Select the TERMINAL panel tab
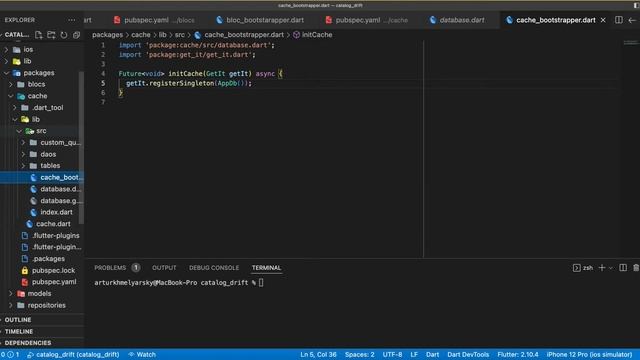This screenshot has height=360, width=640. pyautogui.click(x=266, y=268)
